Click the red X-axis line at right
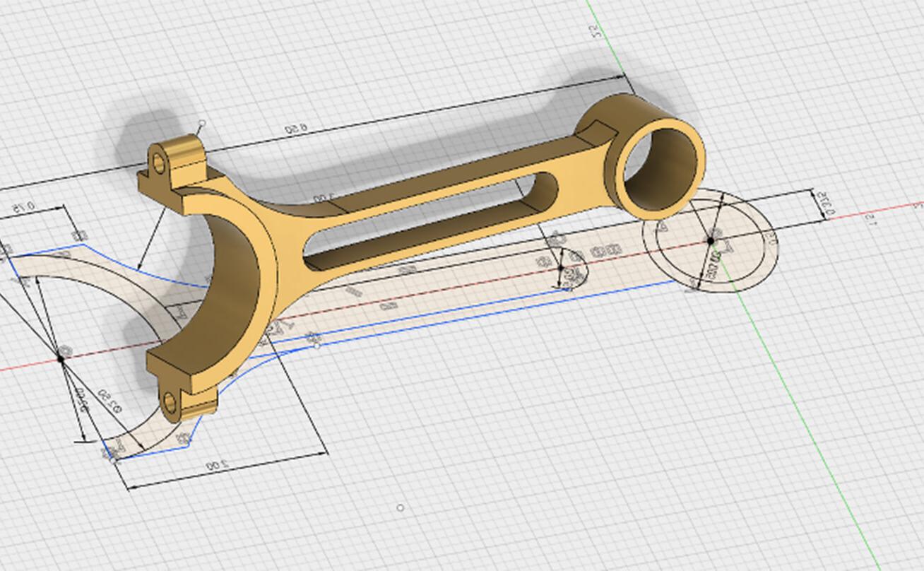Viewport: 924px width, 571px height. pyautogui.click(x=876, y=211)
